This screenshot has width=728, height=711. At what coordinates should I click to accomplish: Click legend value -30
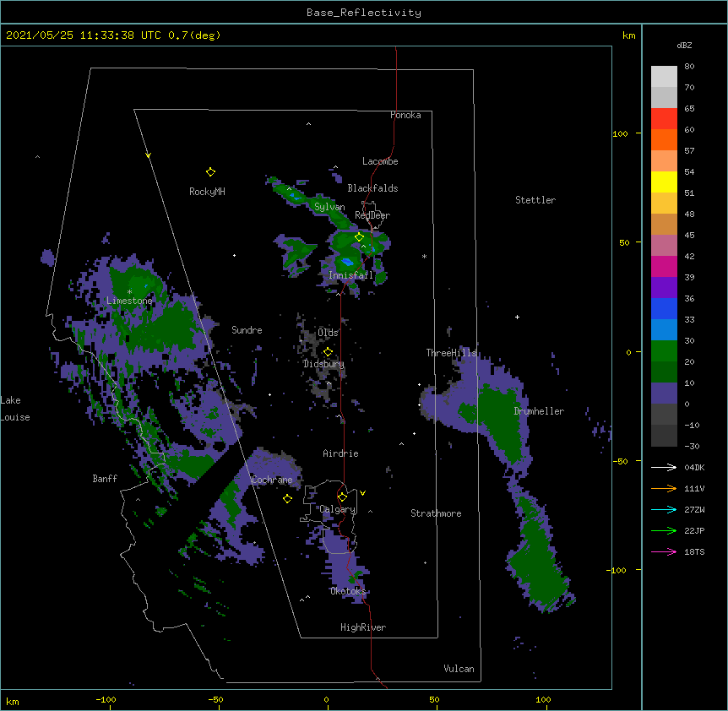tap(692, 447)
